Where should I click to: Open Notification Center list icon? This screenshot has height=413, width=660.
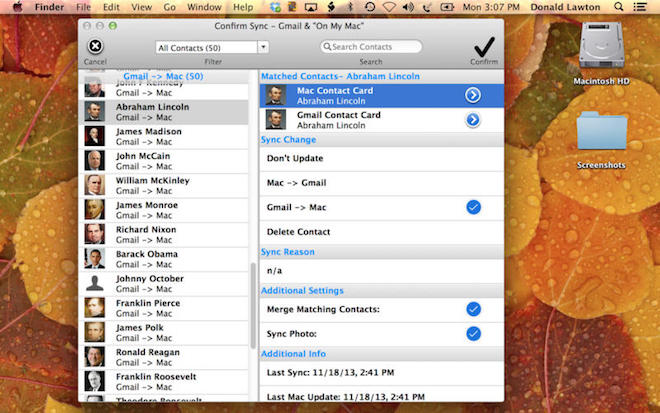point(640,7)
